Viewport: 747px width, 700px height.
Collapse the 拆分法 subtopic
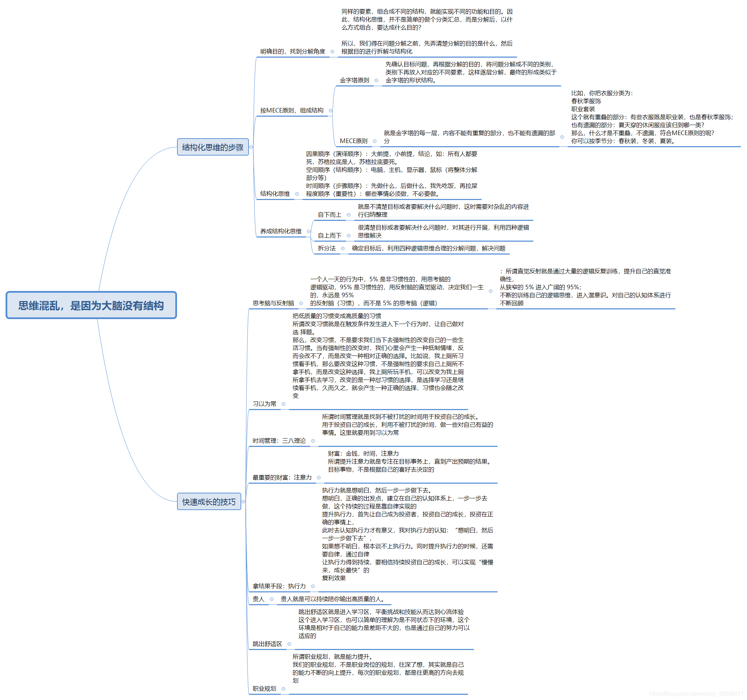tap(343, 249)
